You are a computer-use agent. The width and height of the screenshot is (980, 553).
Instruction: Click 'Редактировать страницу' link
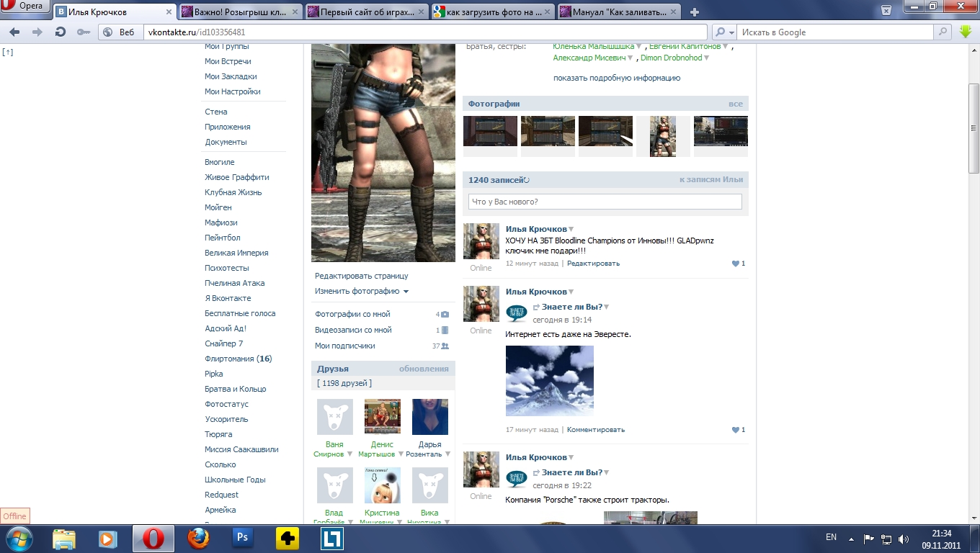coord(361,276)
